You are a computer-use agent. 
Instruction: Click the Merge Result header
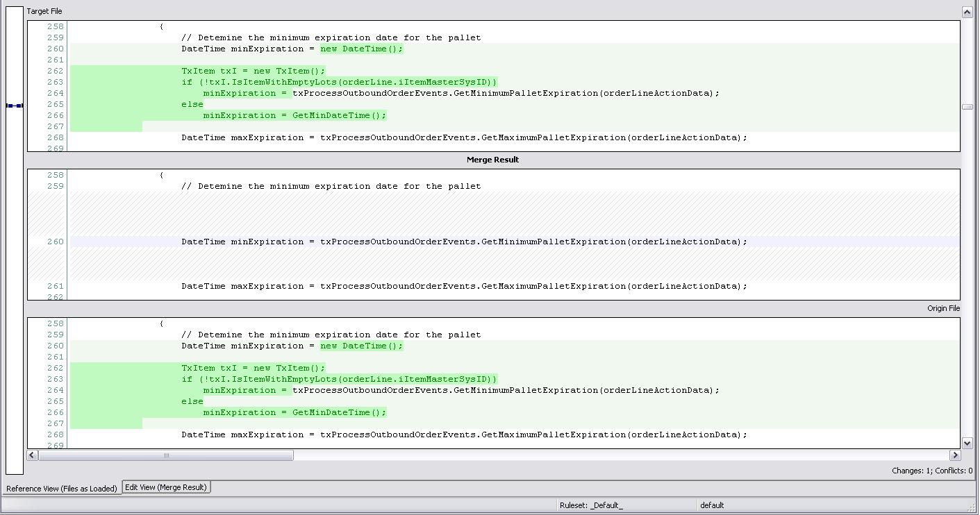click(493, 160)
